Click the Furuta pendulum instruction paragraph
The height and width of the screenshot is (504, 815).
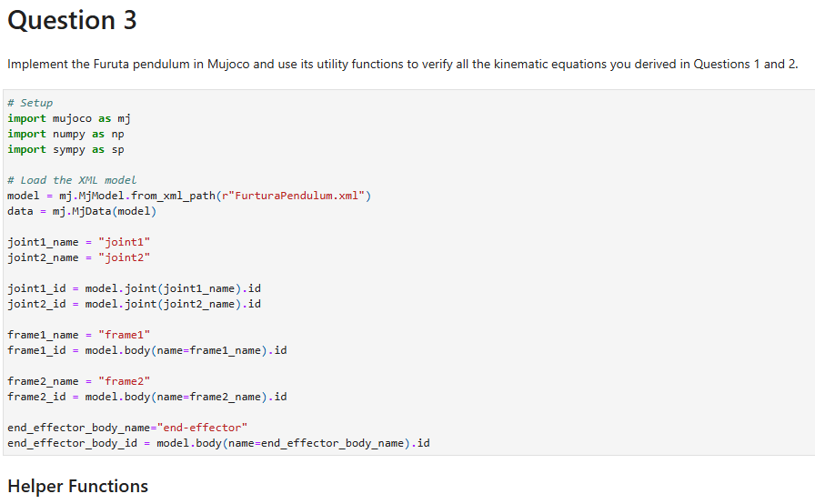pos(402,65)
